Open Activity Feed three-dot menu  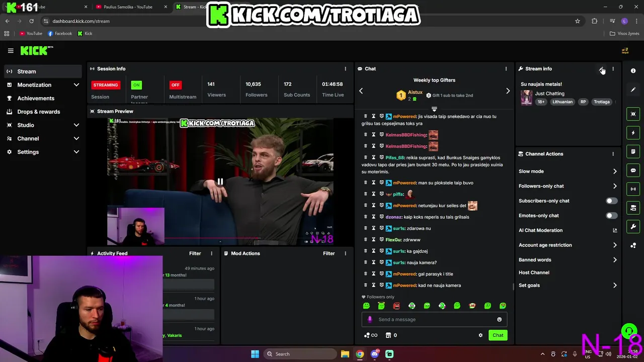[211, 253]
